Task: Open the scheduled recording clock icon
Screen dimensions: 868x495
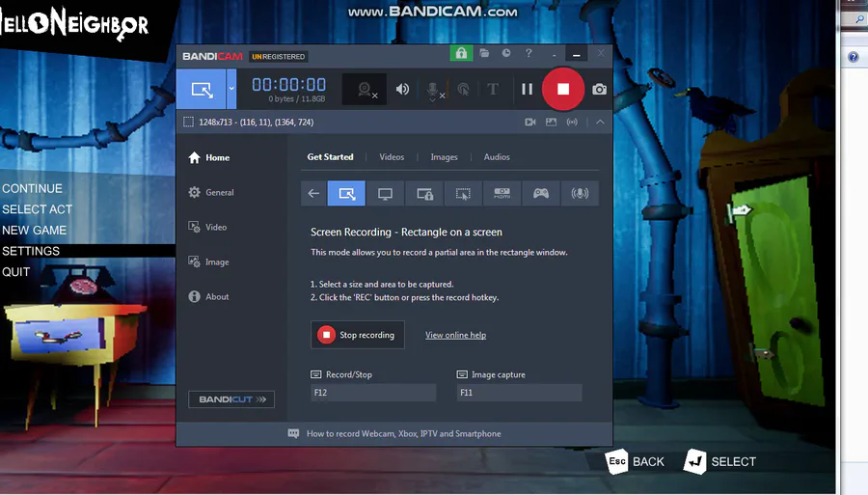Action: (x=506, y=53)
